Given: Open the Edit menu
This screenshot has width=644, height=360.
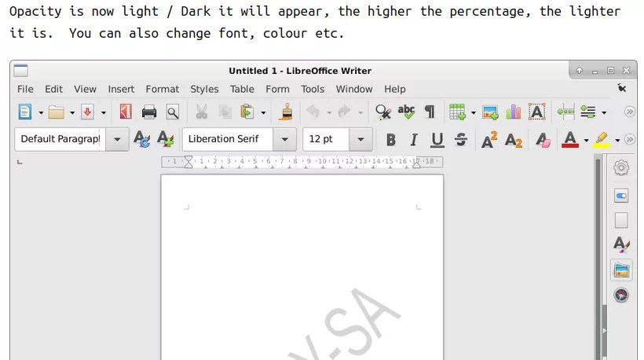Looking at the screenshot, I should click(54, 89).
